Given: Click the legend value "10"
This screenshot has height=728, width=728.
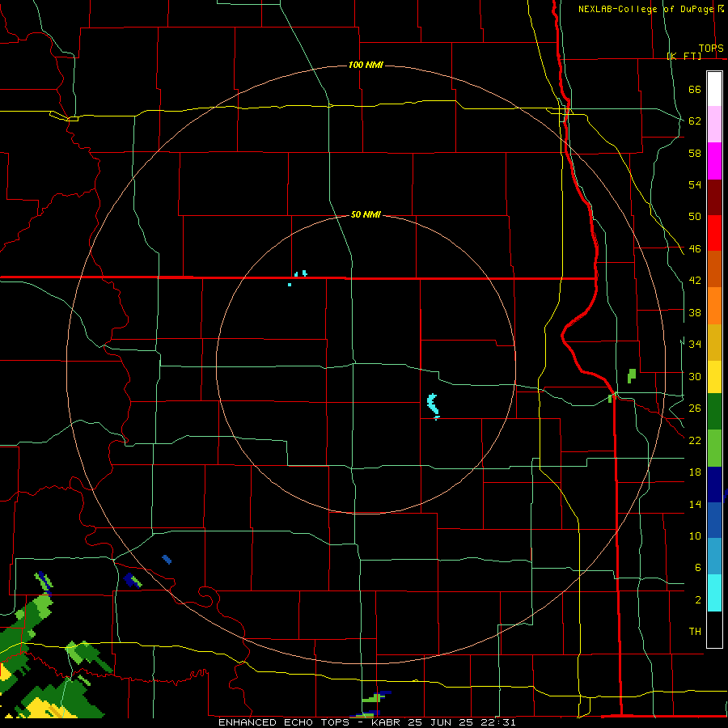Looking at the screenshot, I should coord(695,535).
